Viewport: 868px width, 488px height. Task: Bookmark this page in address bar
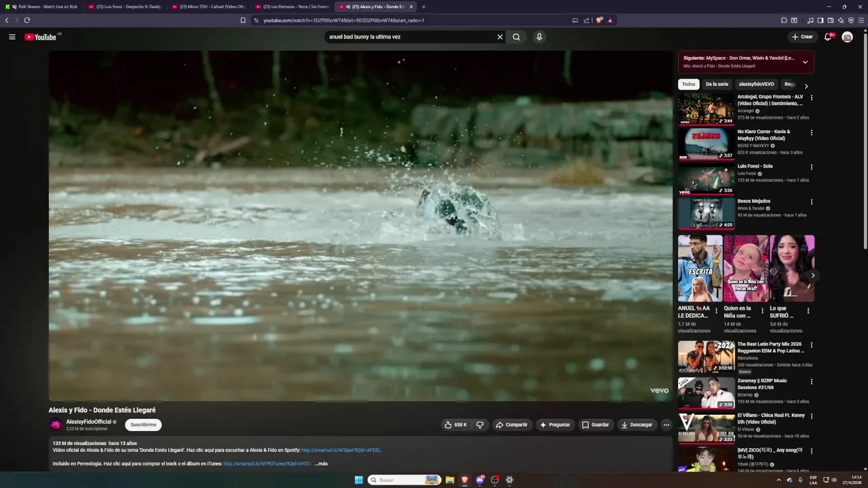pos(243,20)
